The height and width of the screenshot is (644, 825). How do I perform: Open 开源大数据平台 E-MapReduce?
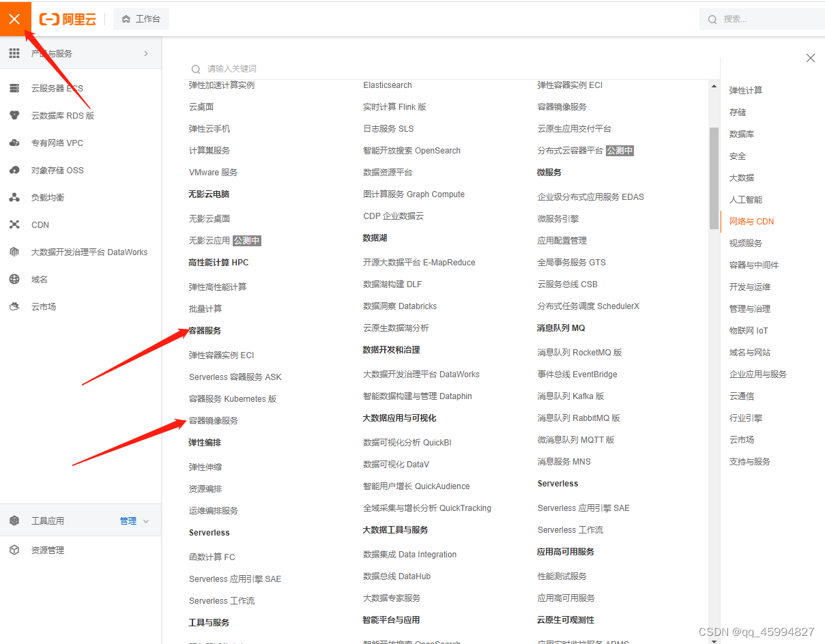[x=419, y=262]
